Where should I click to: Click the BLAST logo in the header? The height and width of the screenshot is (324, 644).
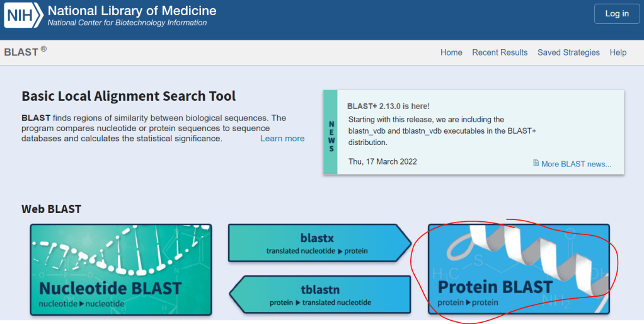click(22, 52)
